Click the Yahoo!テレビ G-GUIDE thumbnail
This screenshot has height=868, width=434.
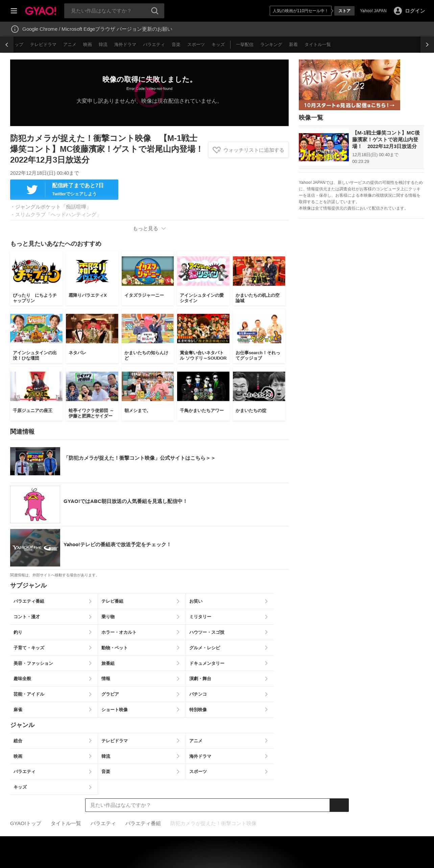tap(35, 548)
